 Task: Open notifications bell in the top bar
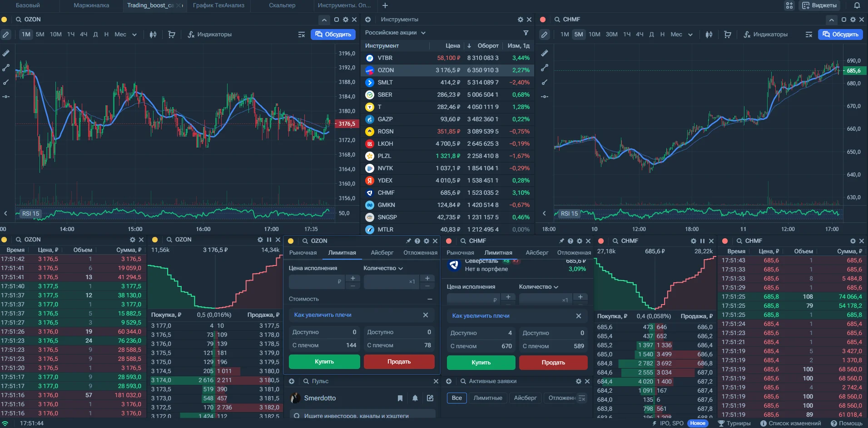857,5
